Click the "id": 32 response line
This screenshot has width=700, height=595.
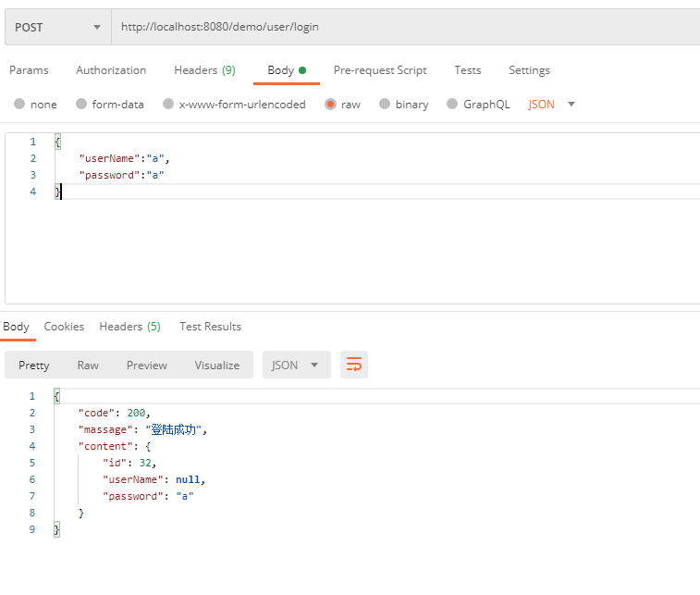129,463
